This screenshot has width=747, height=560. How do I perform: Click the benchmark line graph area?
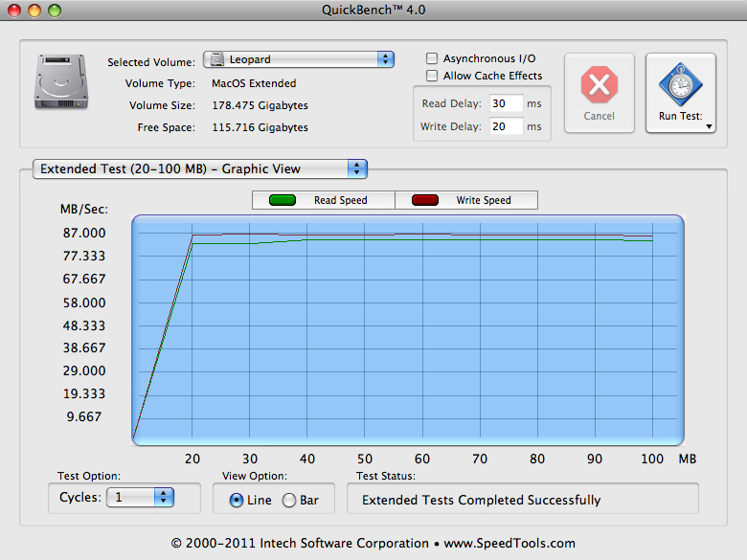click(x=408, y=330)
